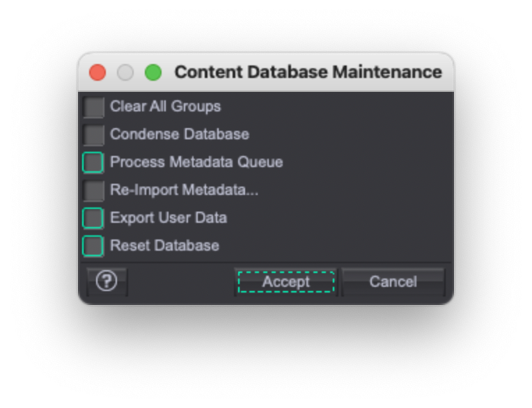Click the "Export User Data" label text
532x408 pixels.
168,218
